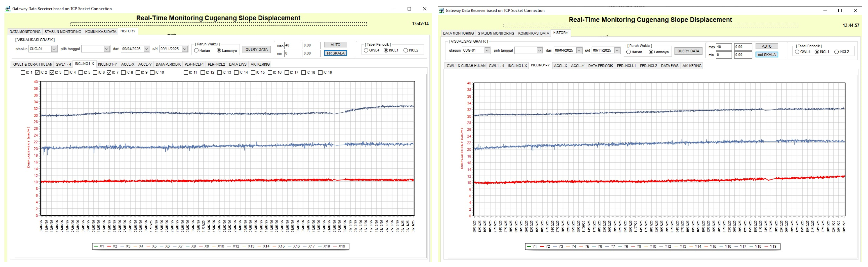Expand the pilih tanggal dropdown in right window
The width and height of the screenshot is (868, 267).
pos(540,50)
